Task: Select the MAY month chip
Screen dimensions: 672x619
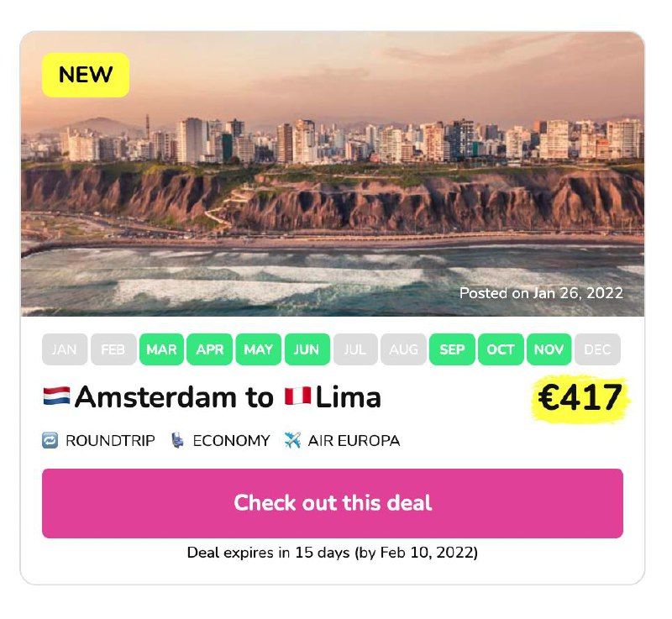Action: [x=258, y=349]
